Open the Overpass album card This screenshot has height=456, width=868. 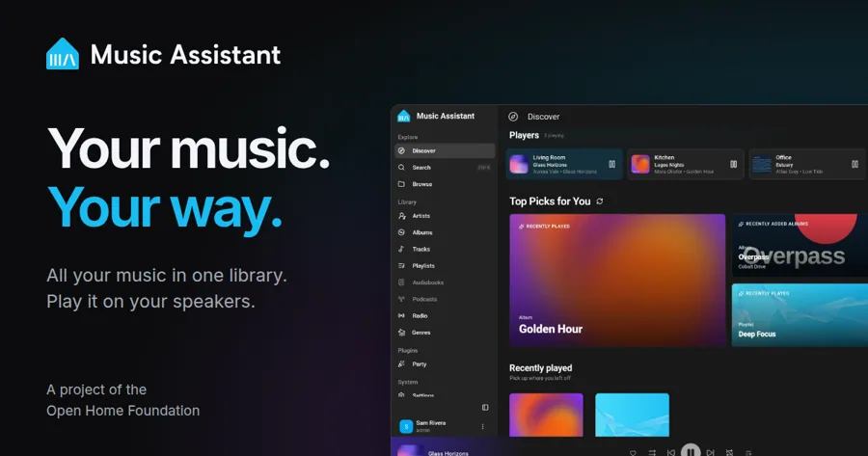pyautogui.click(x=800, y=245)
